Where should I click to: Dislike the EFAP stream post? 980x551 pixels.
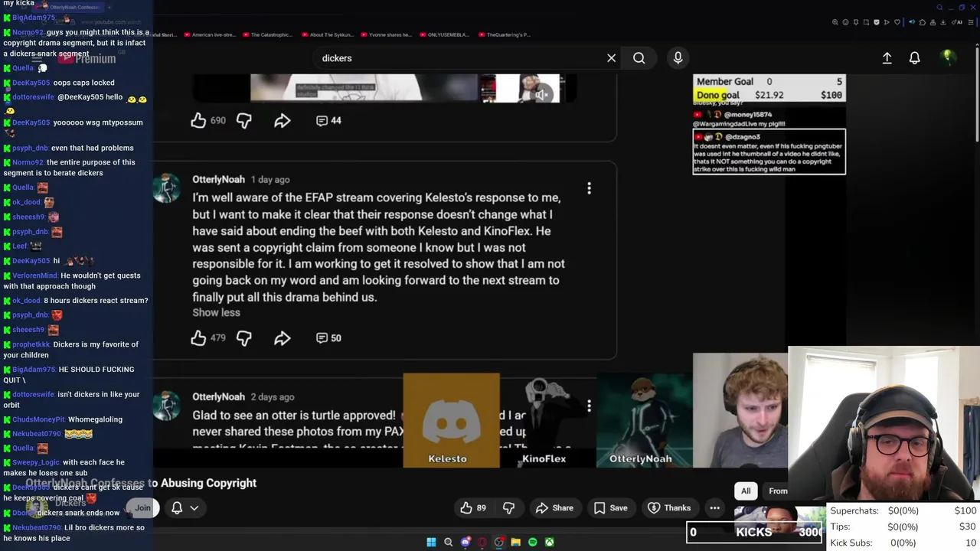tap(243, 338)
